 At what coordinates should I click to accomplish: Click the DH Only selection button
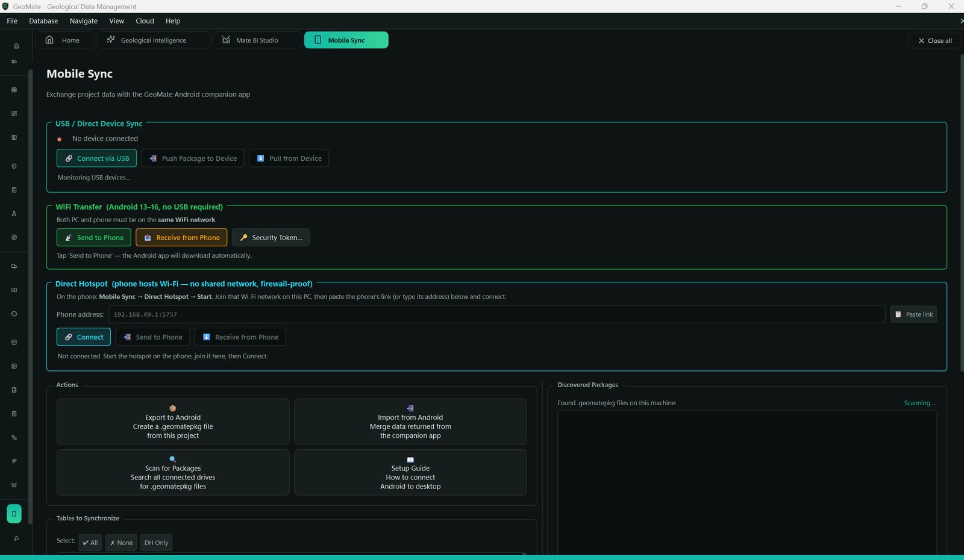[156, 543]
